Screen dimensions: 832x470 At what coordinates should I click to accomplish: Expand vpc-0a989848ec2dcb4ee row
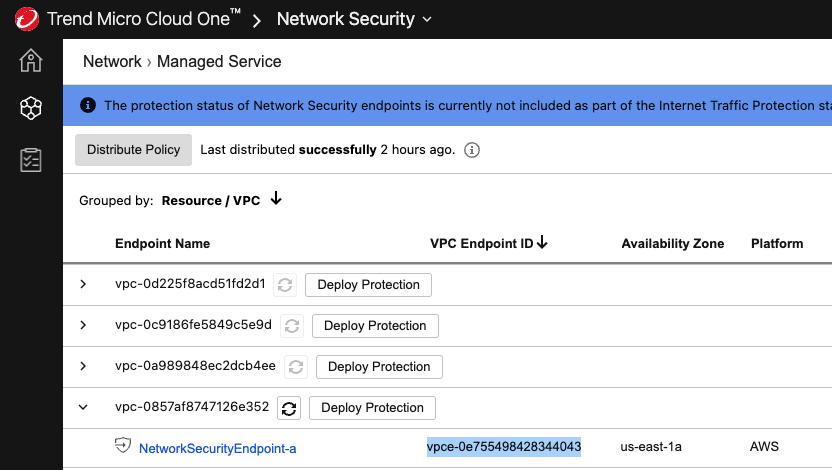(x=83, y=366)
